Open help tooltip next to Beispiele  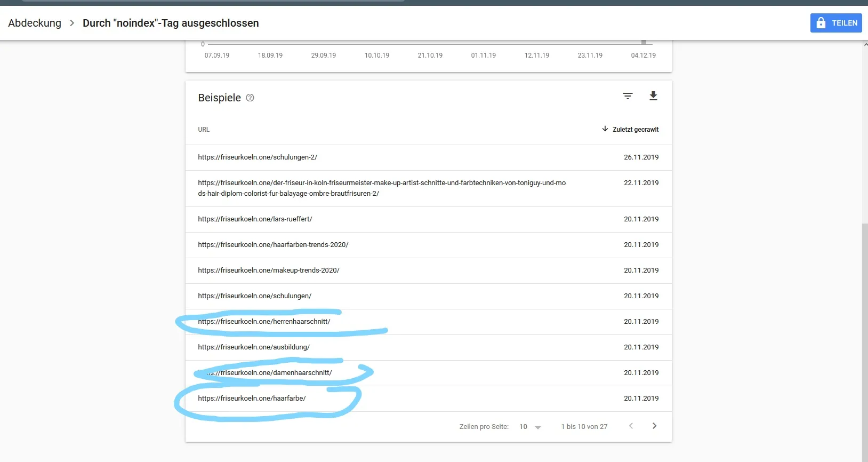250,98
